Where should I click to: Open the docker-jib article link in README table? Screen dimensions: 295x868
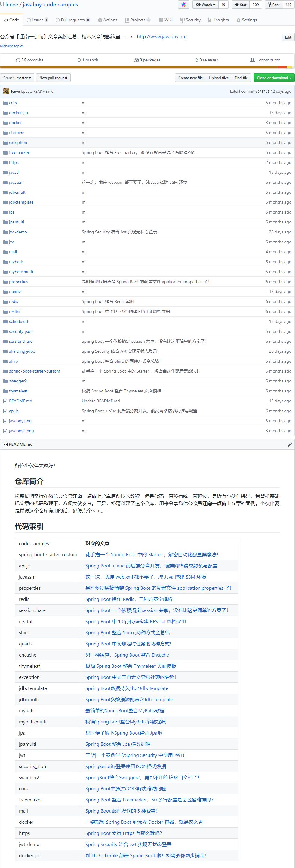coord(146,855)
